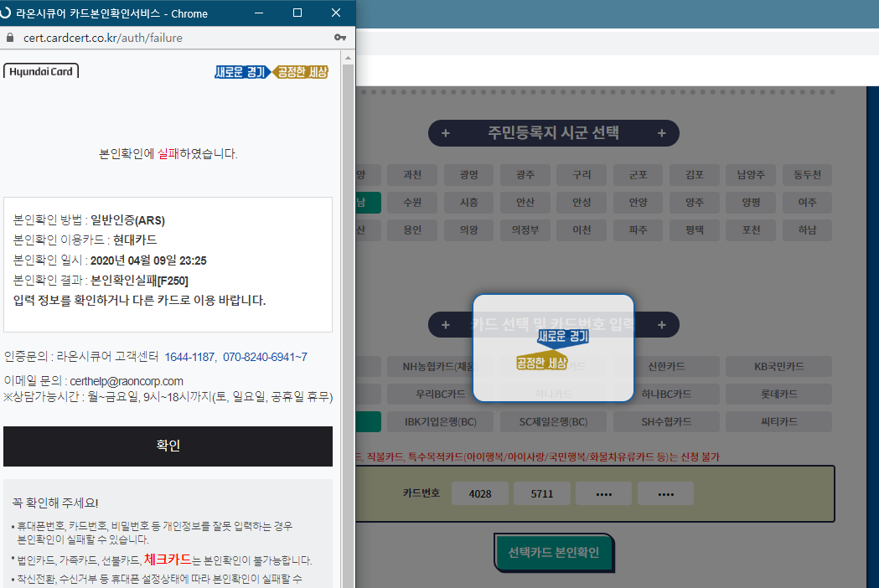879x588 pixels.
Task: Select 안산 city button
Action: click(x=525, y=203)
